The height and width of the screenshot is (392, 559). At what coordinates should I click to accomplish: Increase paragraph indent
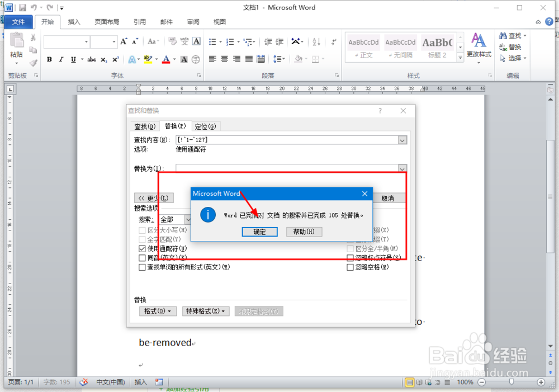point(279,42)
